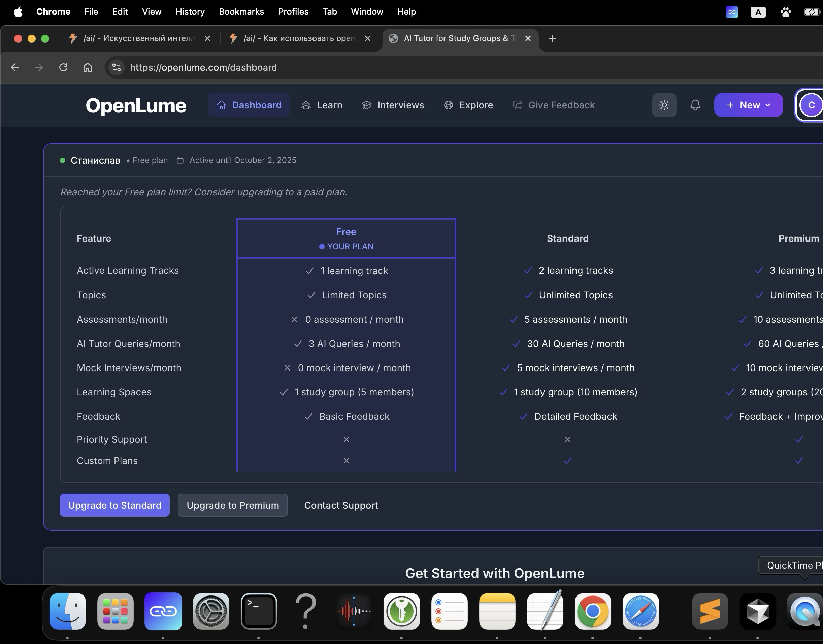Open the user profile avatar
Image resolution: width=823 pixels, height=644 pixels.
point(811,105)
